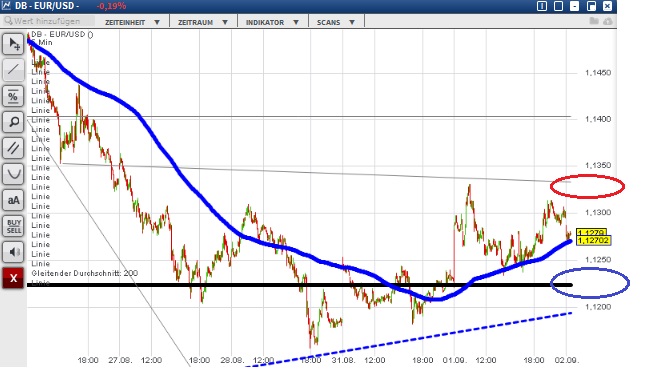Select the blue dashed rising trend line
This screenshot has width=652, height=386.
pyautogui.click(x=410, y=340)
